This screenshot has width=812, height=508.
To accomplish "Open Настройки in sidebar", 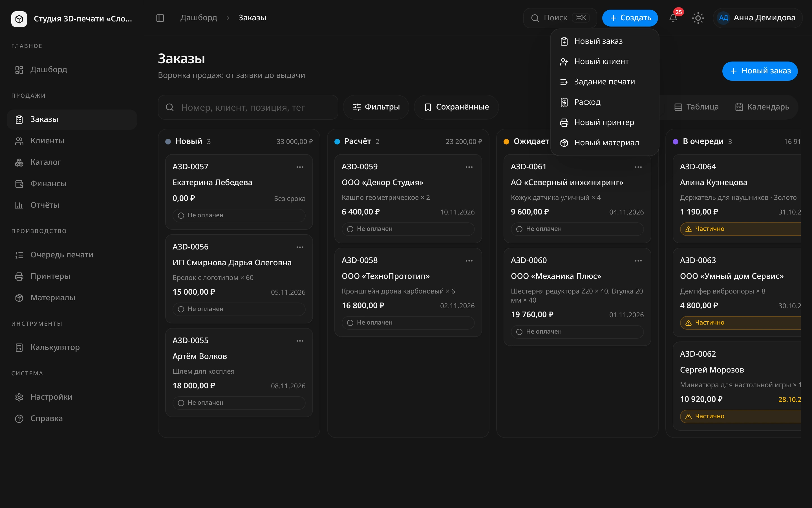I will (x=72, y=397).
